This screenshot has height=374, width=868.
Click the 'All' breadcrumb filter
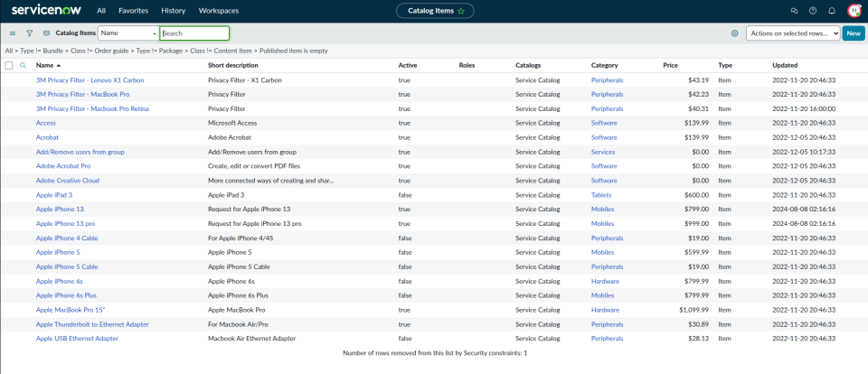click(x=8, y=51)
